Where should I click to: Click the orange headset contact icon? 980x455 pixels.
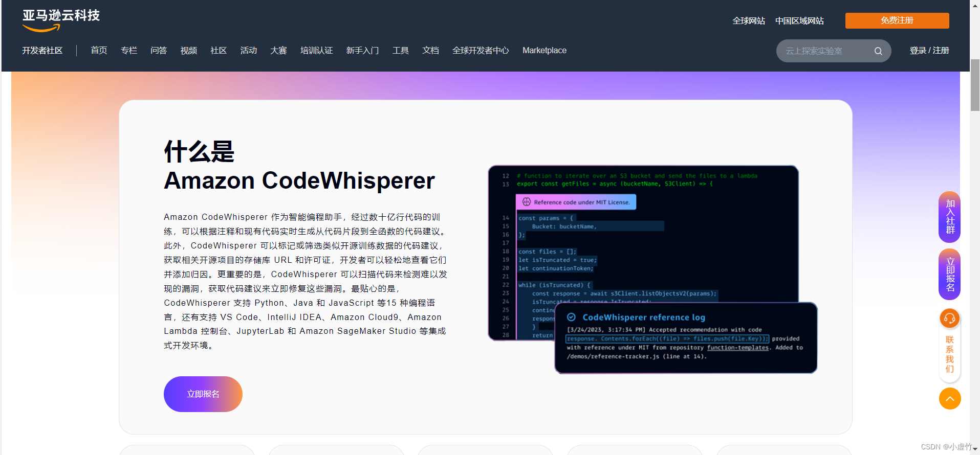tap(950, 318)
